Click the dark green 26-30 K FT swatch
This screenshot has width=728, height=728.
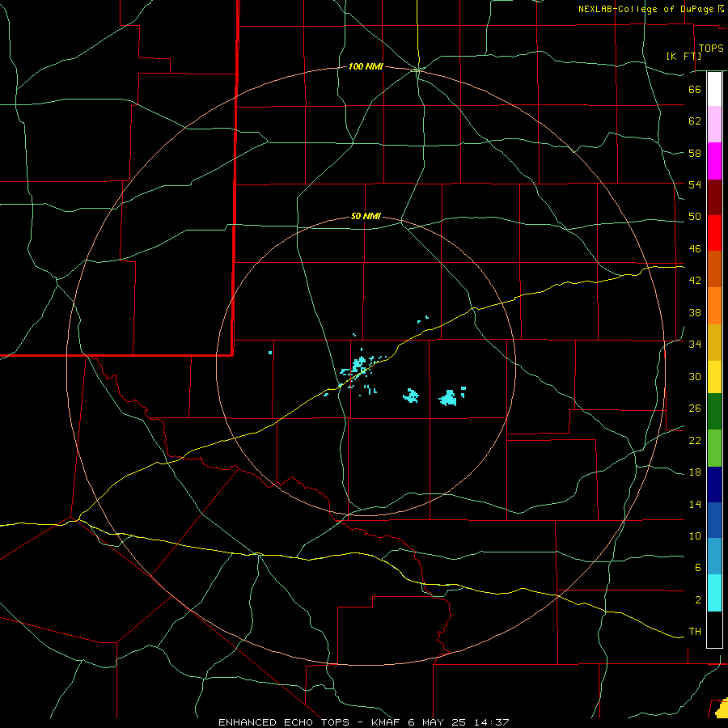714,412
